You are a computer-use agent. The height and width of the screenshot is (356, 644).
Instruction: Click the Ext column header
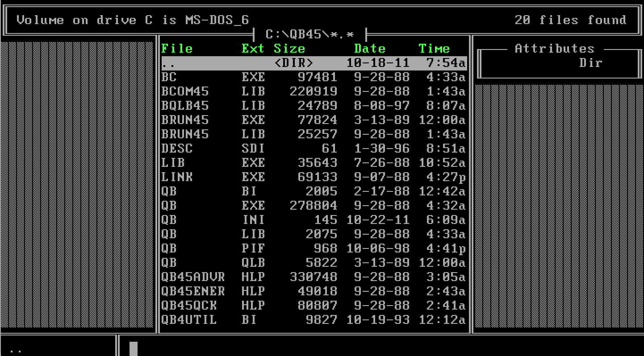pos(253,49)
